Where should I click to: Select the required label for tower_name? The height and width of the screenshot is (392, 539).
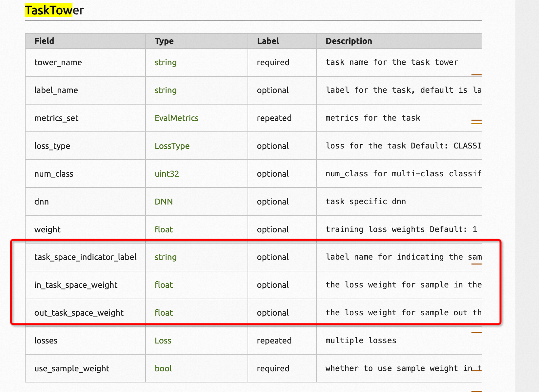273,63
